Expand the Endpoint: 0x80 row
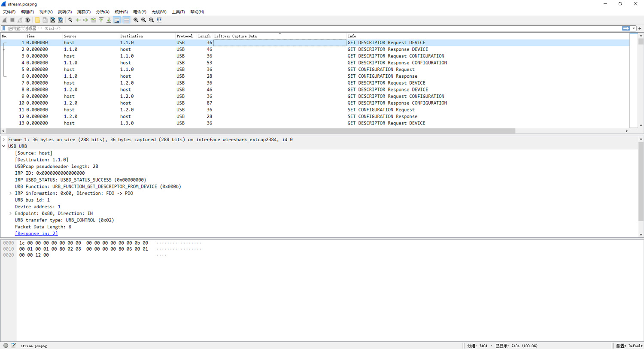644x349 pixels. (x=10, y=213)
